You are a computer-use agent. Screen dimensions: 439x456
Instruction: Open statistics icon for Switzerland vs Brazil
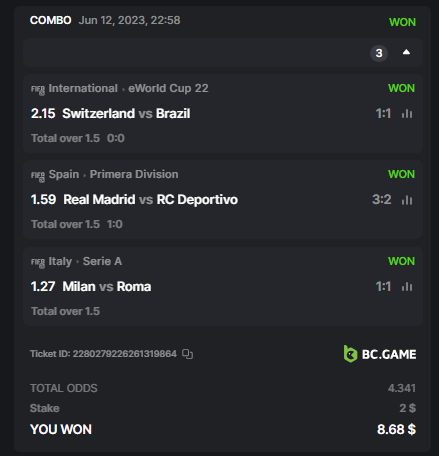point(407,114)
